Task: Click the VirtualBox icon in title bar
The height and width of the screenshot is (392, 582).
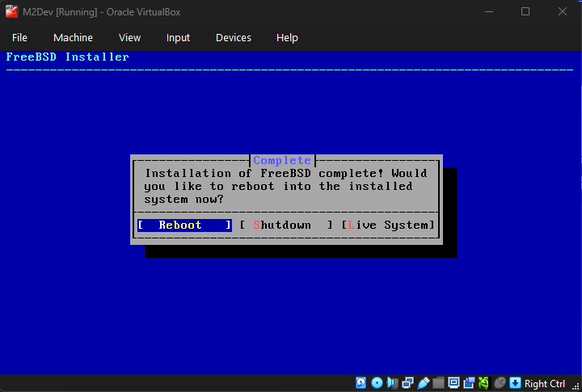Action: [11, 11]
